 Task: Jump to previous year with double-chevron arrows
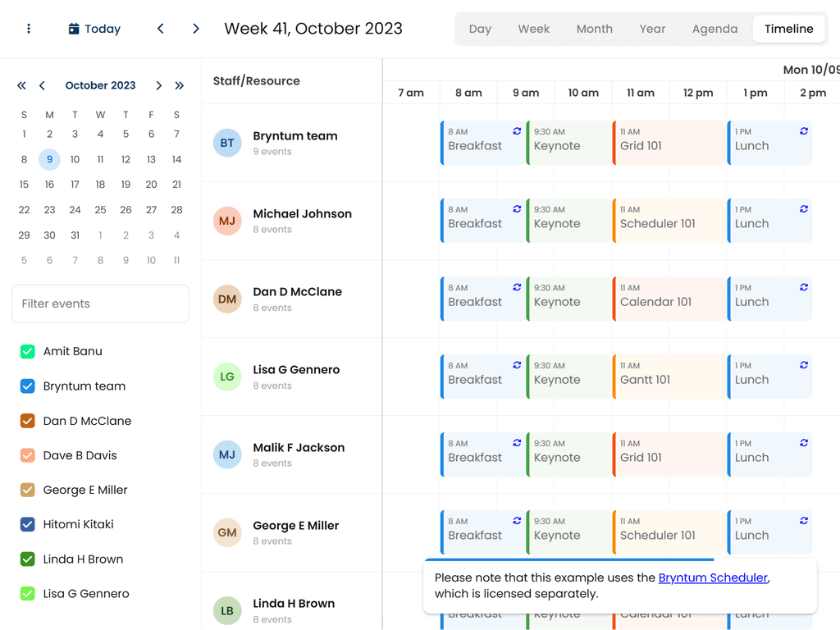(21, 85)
